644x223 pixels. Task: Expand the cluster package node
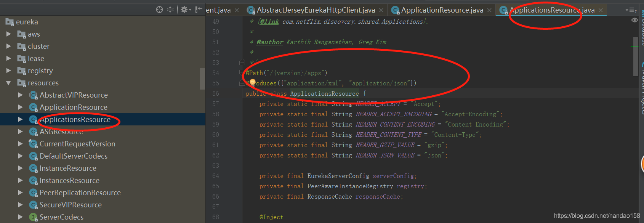pyautogui.click(x=8, y=47)
